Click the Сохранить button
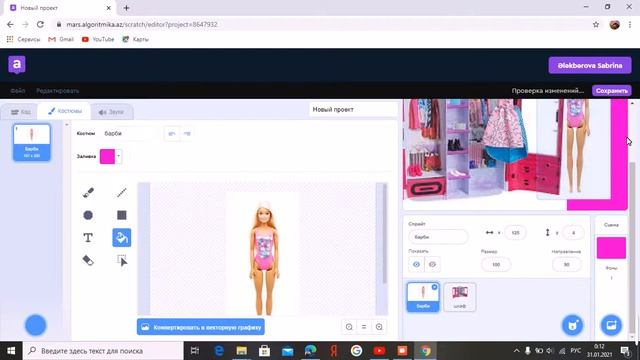640x360 pixels. click(611, 91)
